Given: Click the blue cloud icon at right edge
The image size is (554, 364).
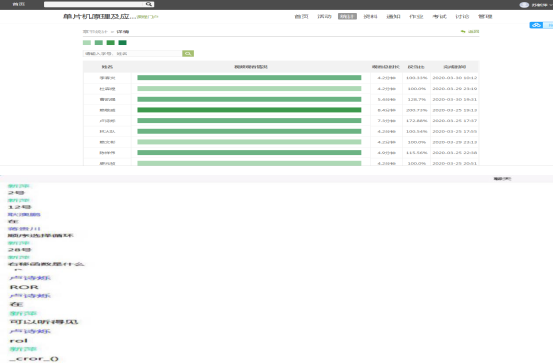Looking at the screenshot, I should [536, 25].
